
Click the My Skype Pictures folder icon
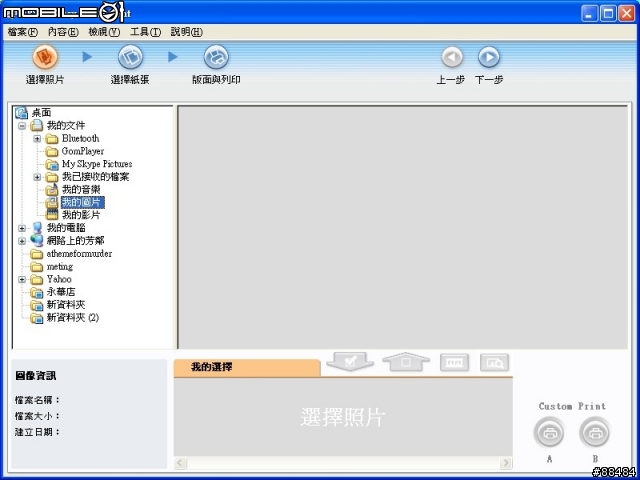click(52, 164)
